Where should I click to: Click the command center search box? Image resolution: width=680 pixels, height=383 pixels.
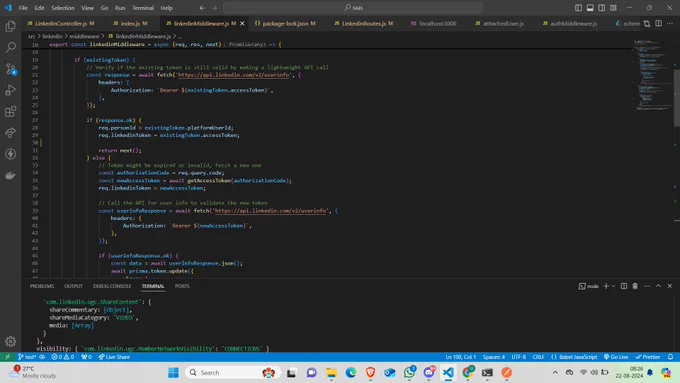(x=353, y=8)
